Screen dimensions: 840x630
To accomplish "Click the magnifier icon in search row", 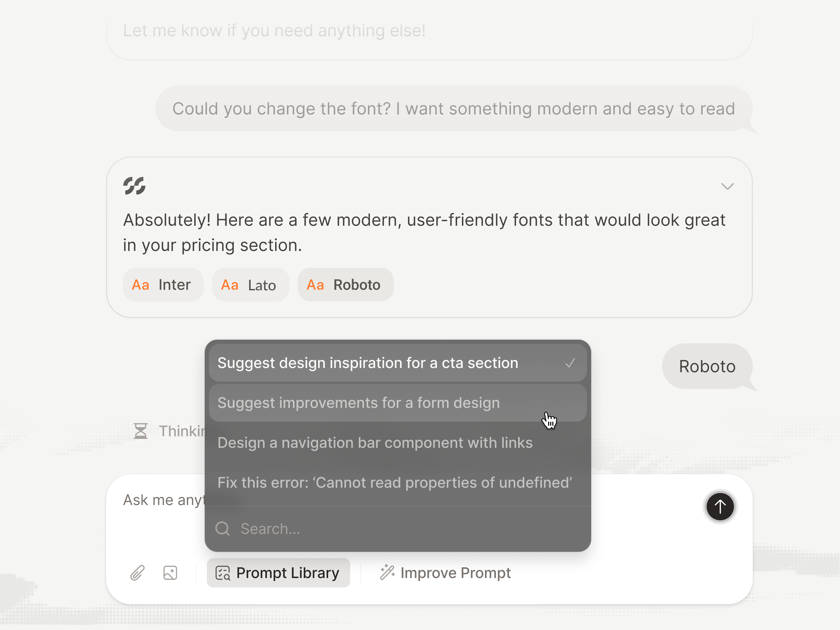I will point(223,528).
